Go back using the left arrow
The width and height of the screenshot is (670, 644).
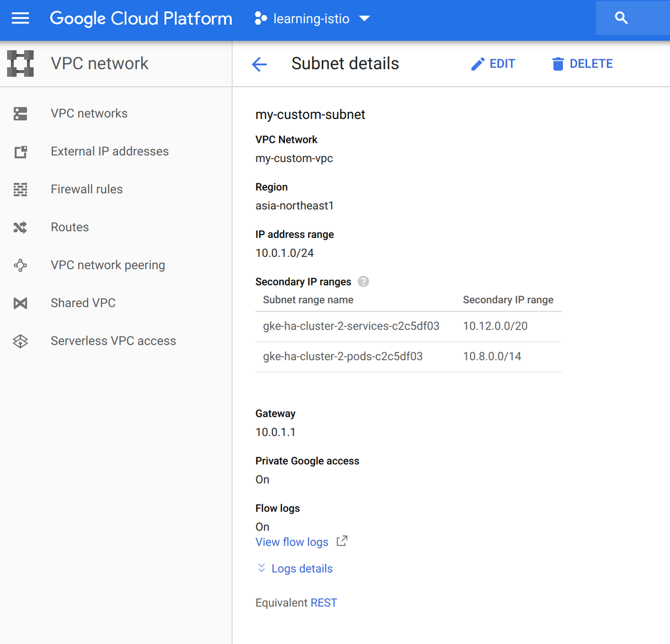tap(260, 64)
